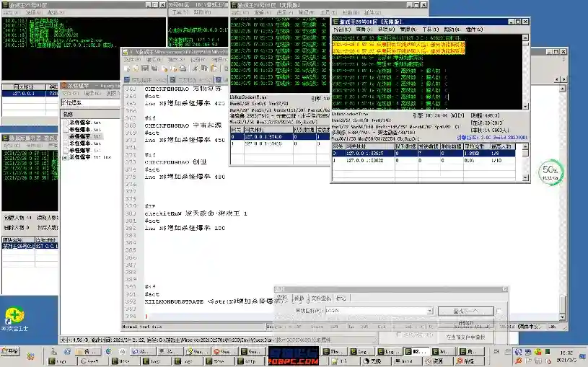The image size is (588, 367).
Task: Click the Cut scissors icon in Notepad++ toolbar
Action: [x=195, y=68]
